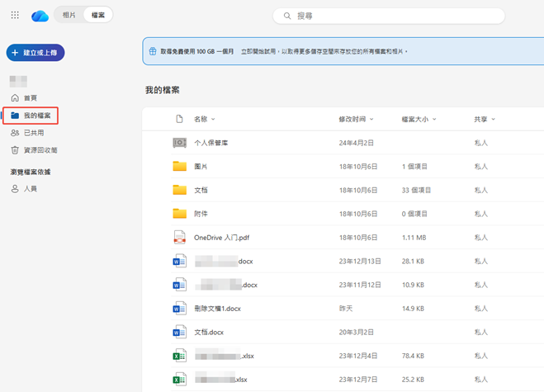The image size is (544, 392).
Task: Click Word icon in the 10.9 KB row
Action: tap(180, 285)
